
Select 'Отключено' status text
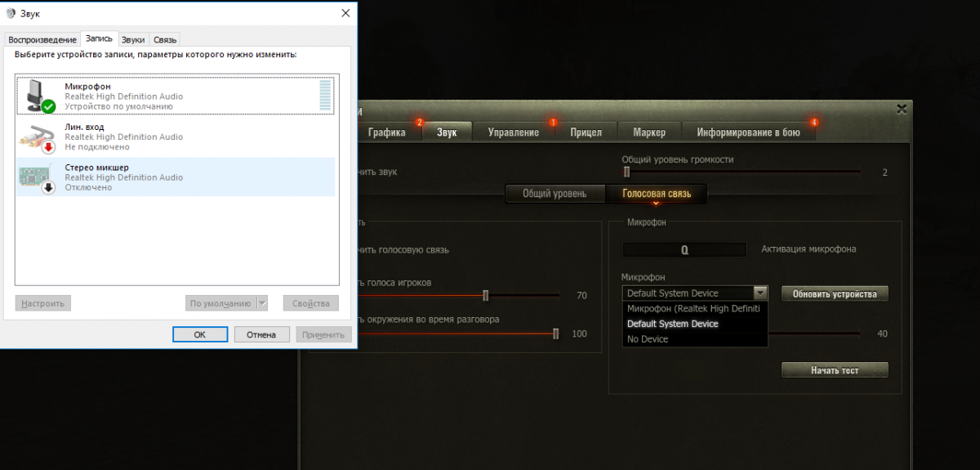88,188
